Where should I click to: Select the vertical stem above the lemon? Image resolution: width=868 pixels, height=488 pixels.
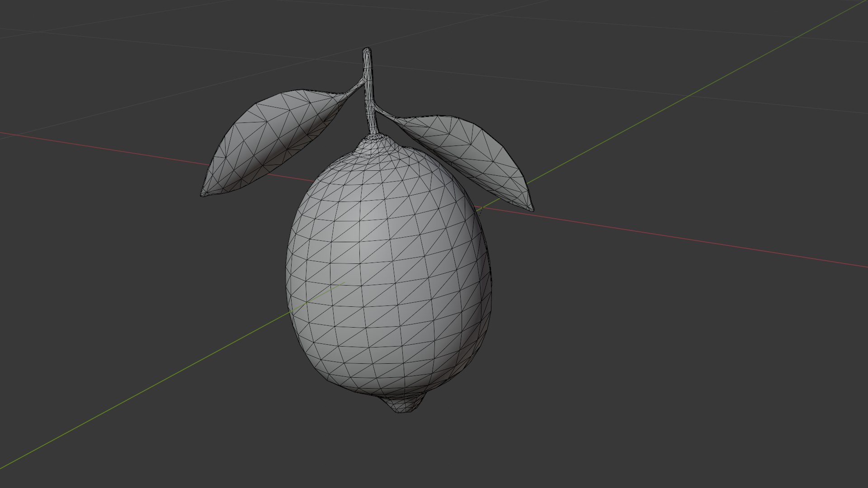(370, 90)
